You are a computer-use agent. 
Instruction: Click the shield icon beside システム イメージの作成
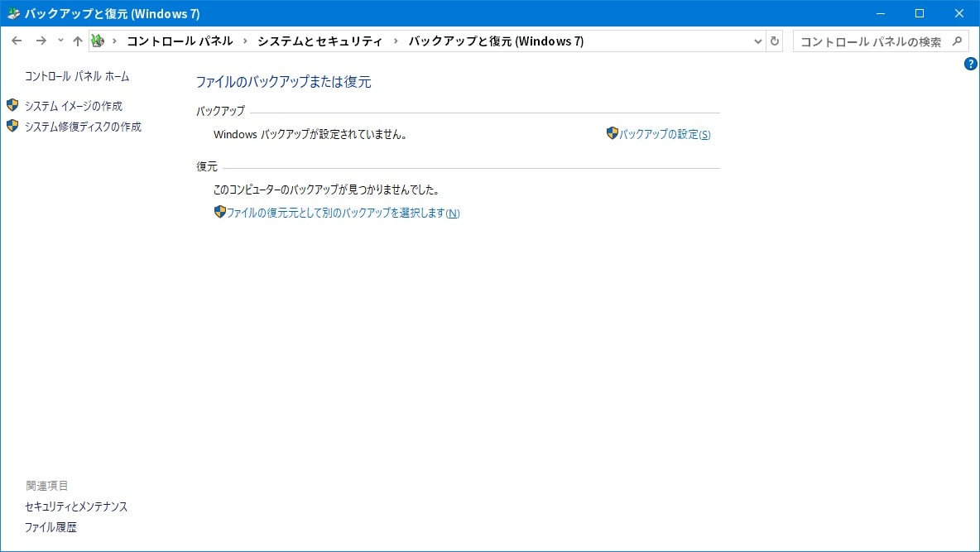coord(12,105)
